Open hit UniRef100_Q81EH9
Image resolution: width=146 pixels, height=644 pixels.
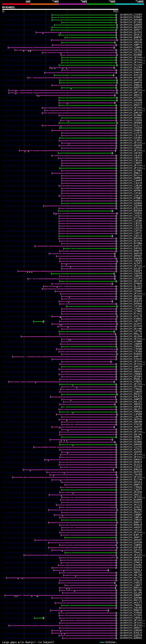(131, 146)
